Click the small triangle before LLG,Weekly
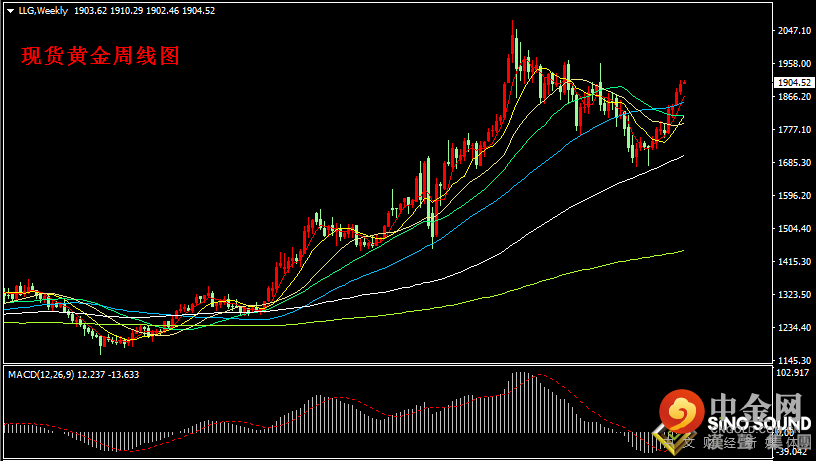Screen dimensions: 816x461 tap(10, 9)
